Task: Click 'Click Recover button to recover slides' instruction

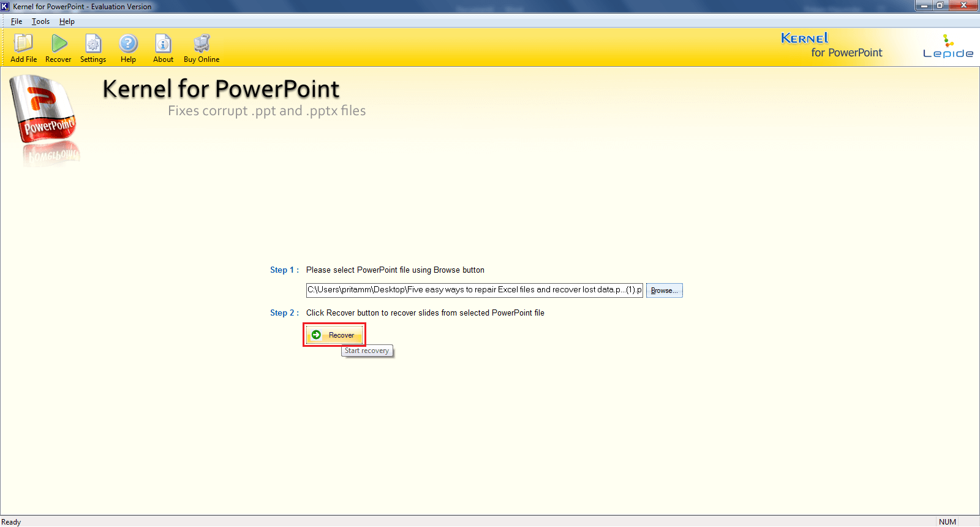Action: 425,313
